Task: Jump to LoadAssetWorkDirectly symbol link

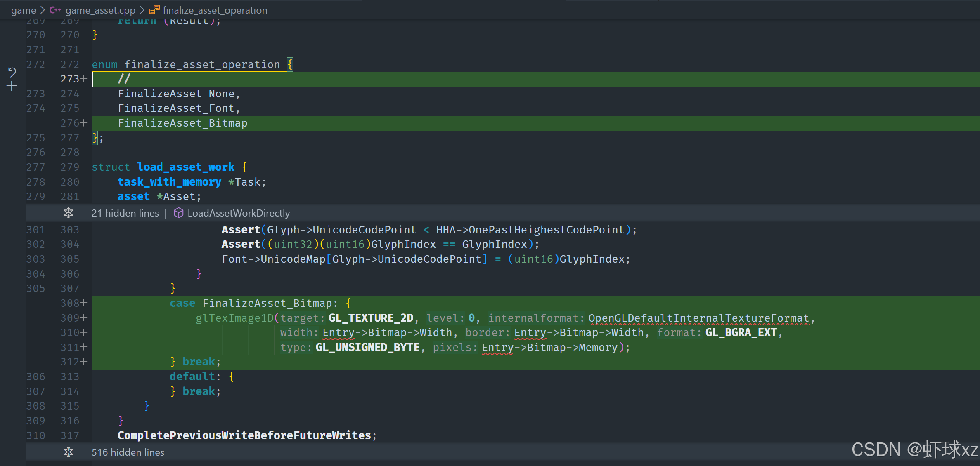Action: [x=239, y=213]
